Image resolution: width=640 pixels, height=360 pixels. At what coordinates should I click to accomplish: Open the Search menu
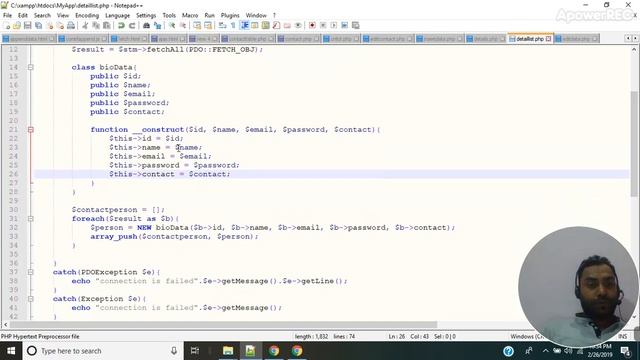[42, 15]
